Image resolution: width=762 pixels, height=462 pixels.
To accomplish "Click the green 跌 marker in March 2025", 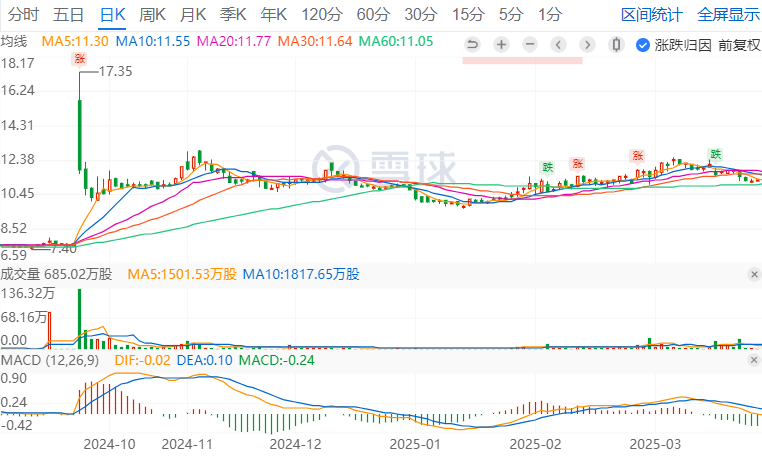I will (x=715, y=154).
